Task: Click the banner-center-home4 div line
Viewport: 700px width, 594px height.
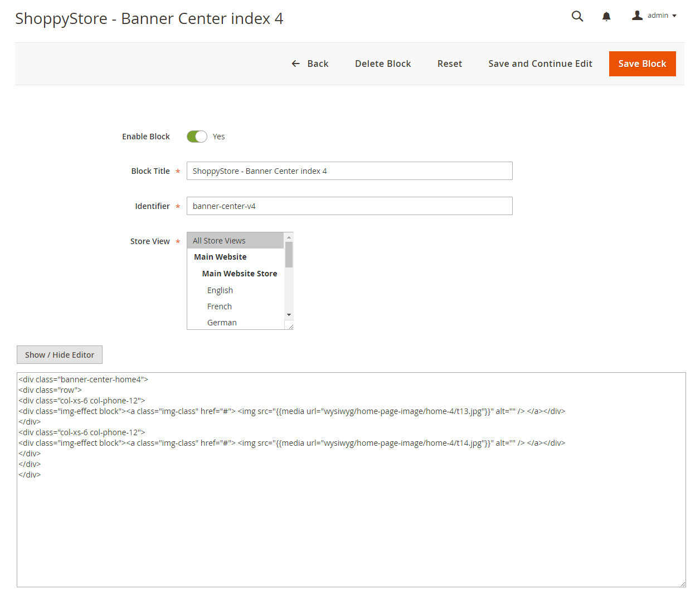Action: tap(84, 379)
